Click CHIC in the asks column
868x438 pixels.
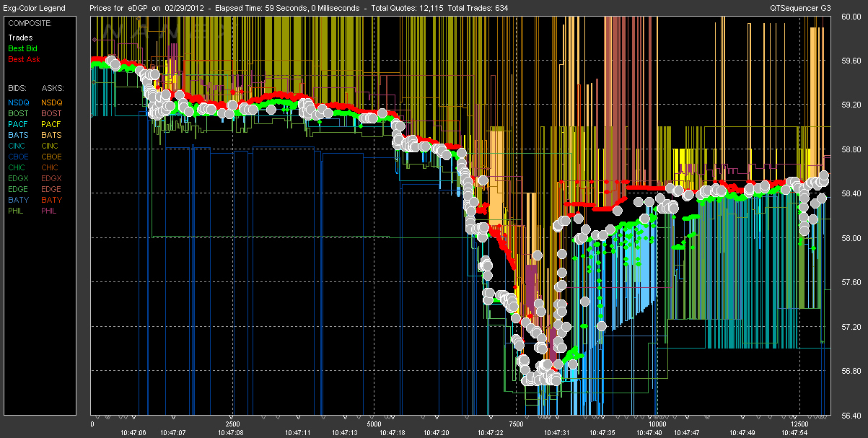[51, 167]
